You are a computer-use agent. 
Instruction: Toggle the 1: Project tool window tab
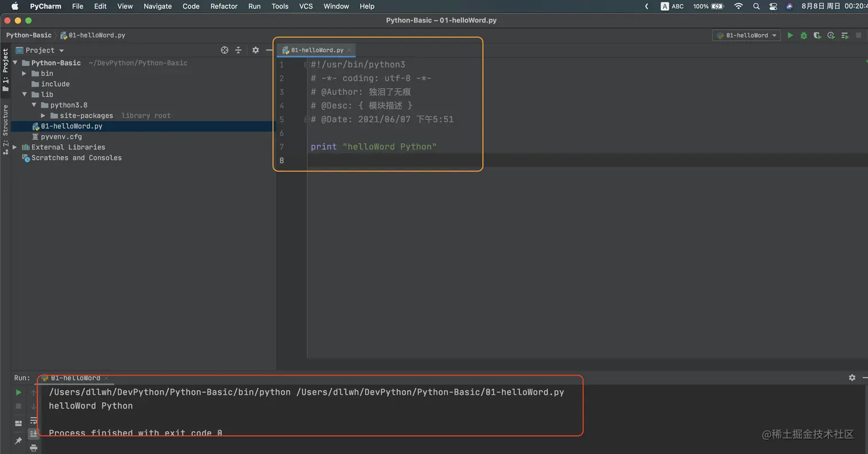[5, 70]
